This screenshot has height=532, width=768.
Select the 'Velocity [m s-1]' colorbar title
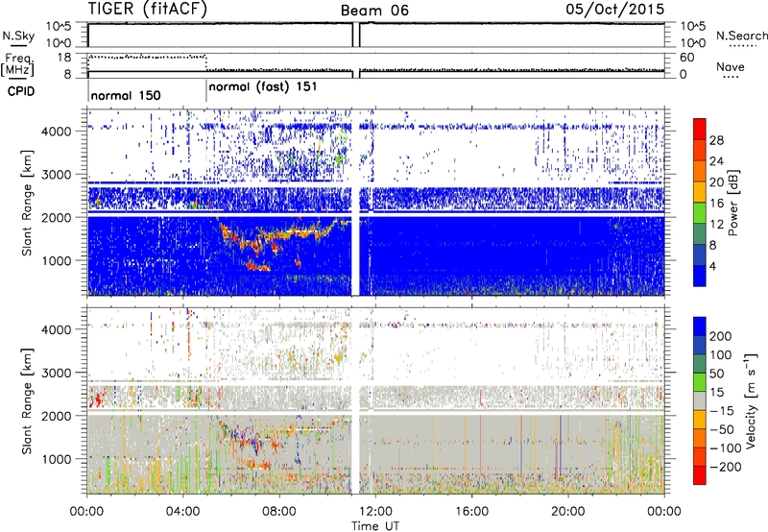[x=752, y=400]
